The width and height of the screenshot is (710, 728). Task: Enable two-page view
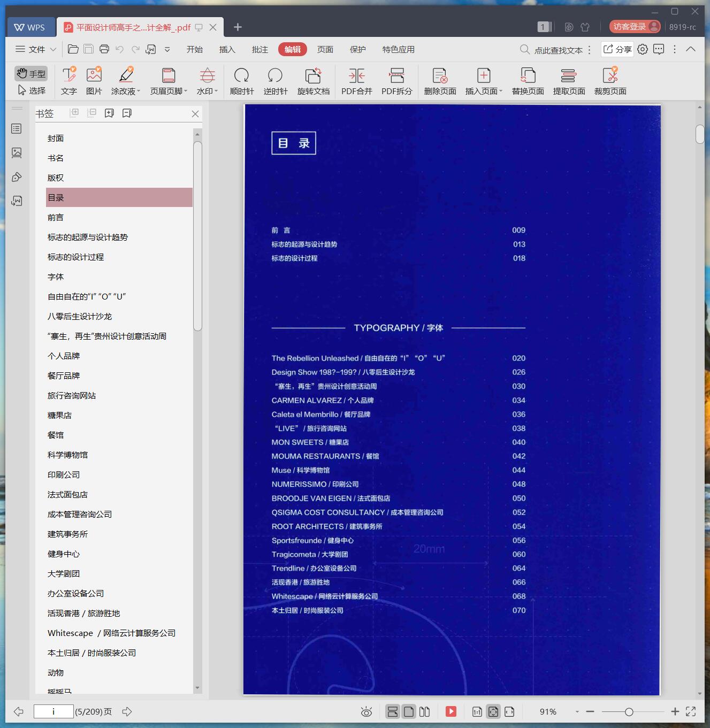(425, 711)
